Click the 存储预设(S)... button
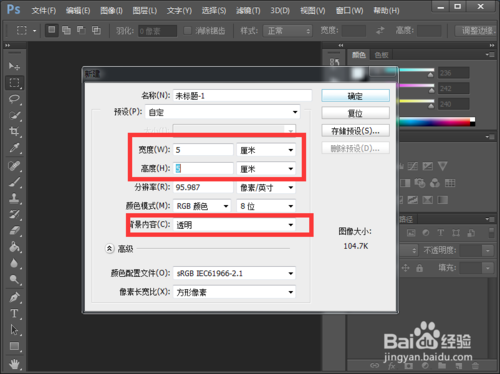 [355, 131]
